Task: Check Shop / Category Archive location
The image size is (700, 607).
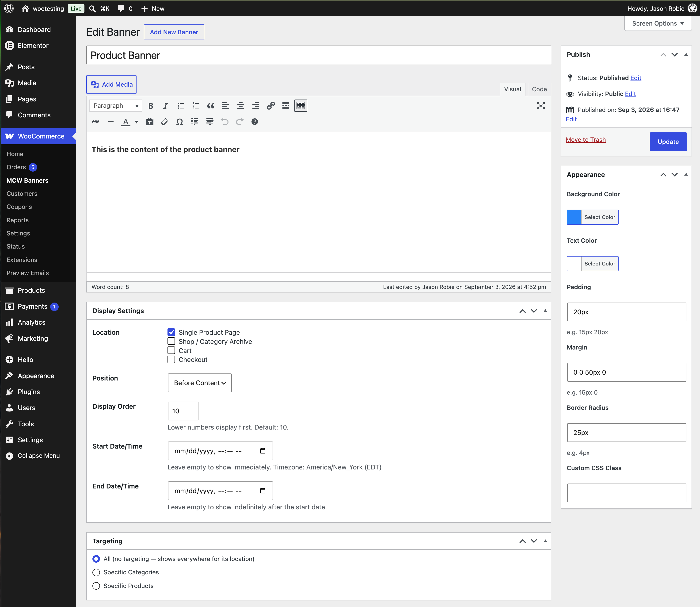Action: (x=171, y=341)
